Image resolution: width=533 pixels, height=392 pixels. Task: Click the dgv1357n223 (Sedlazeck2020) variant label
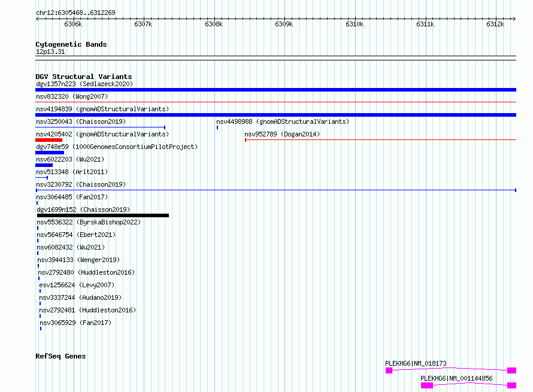pos(84,84)
